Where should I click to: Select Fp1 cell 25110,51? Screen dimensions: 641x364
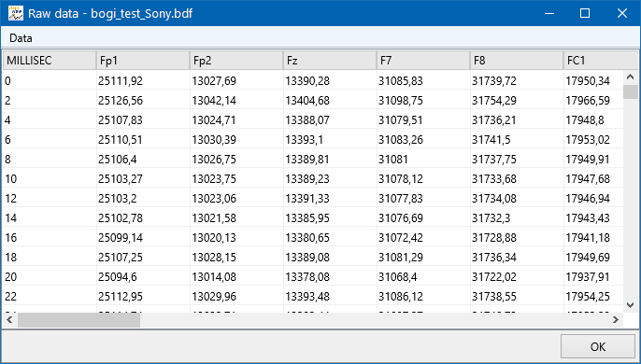[x=143, y=140]
